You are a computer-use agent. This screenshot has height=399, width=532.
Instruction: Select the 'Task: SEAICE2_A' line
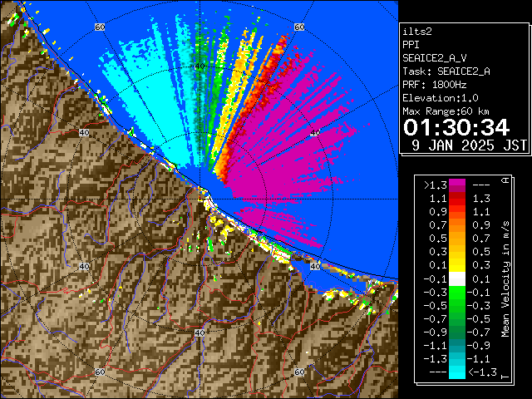pyautogui.click(x=446, y=71)
